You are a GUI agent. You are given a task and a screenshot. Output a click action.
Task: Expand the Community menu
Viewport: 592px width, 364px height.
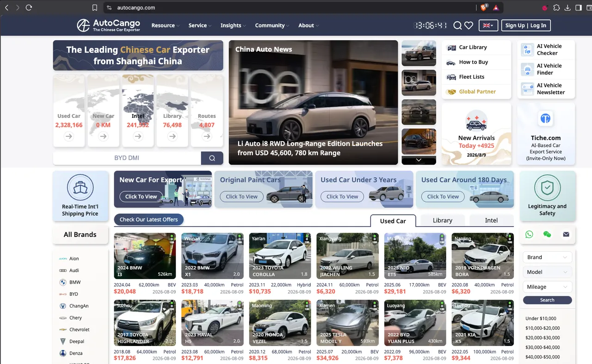[272, 25]
